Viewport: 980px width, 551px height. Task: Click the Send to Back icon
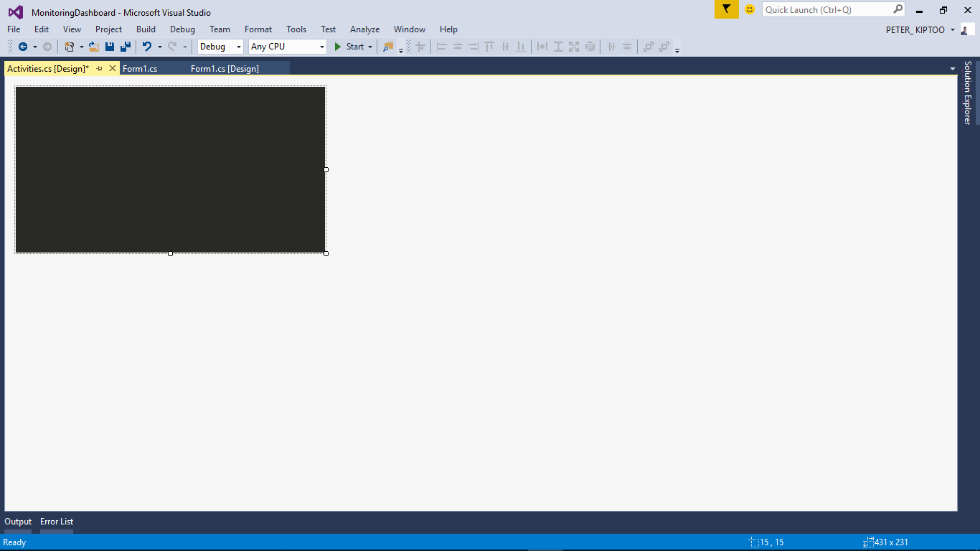point(664,46)
